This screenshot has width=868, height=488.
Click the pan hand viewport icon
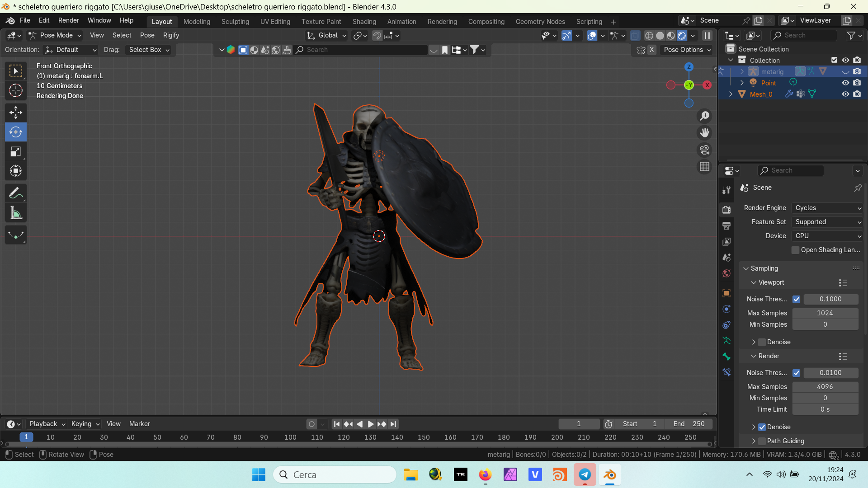(704, 133)
